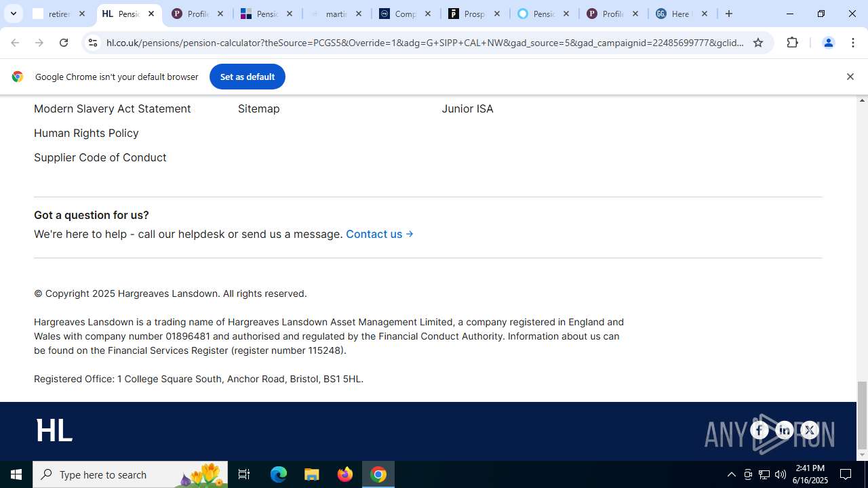The image size is (868, 488).
Task: Open Human Rights Policy link
Action: click(x=86, y=133)
